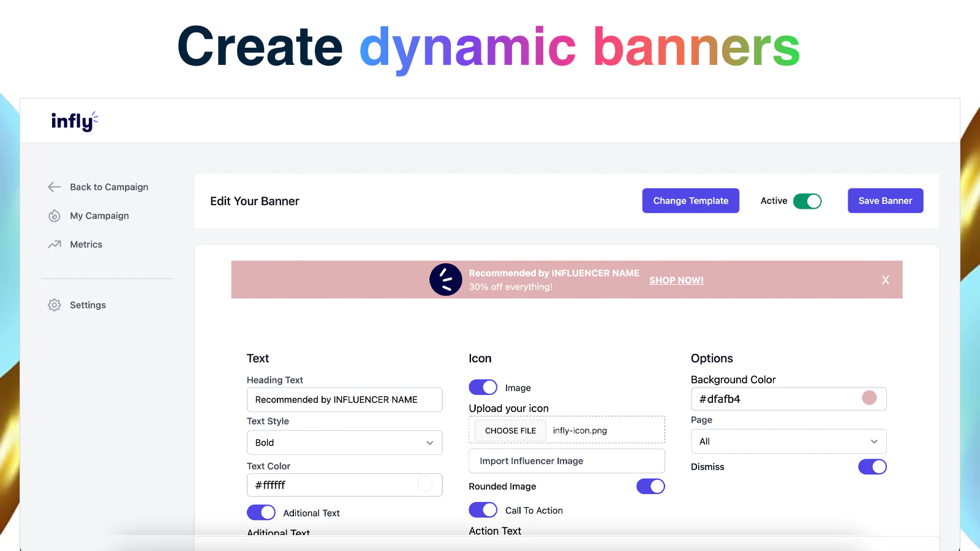Click the Settings gear icon

55,305
